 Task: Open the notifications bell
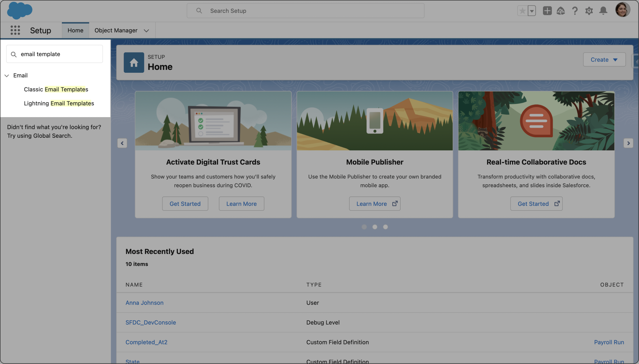pos(603,11)
